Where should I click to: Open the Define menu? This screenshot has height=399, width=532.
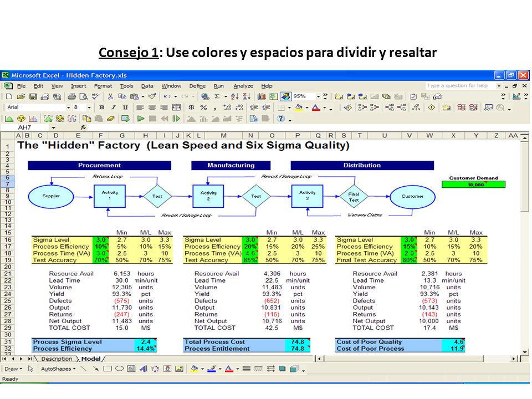point(197,86)
